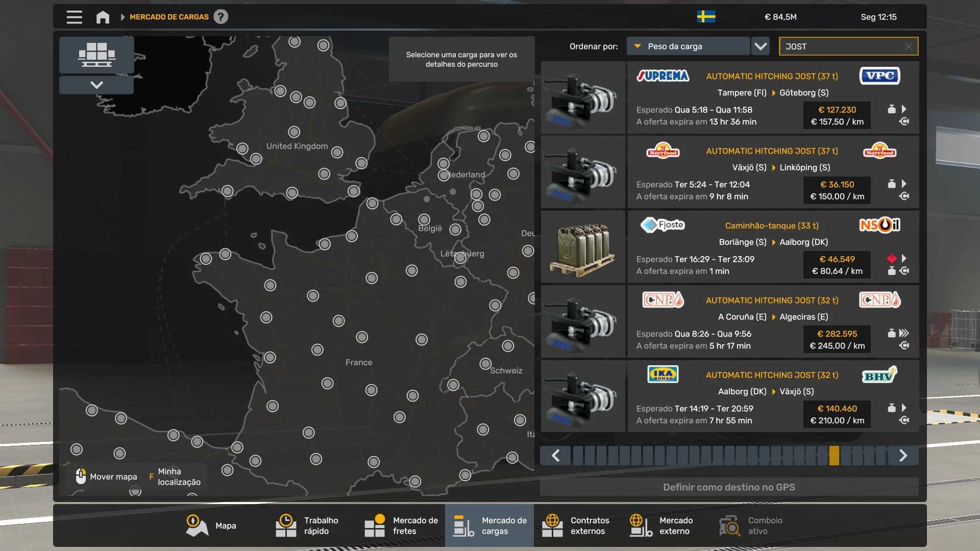Expand the map filter chevron
This screenshot has height=551, width=980.
[96, 85]
